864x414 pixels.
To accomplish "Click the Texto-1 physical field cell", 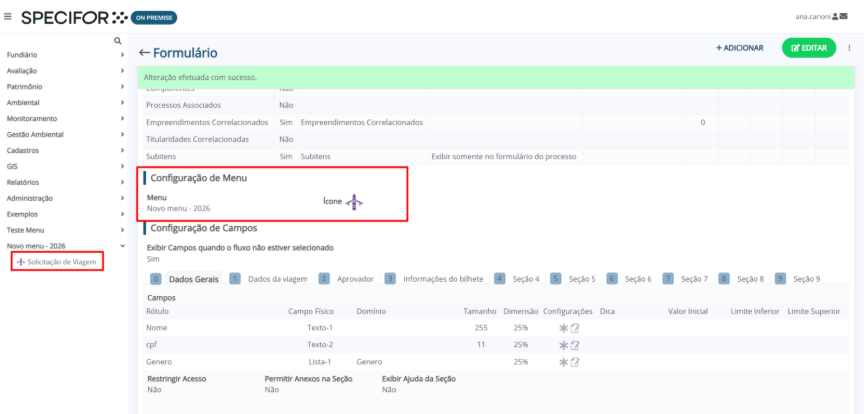I will pyautogui.click(x=320, y=328).
